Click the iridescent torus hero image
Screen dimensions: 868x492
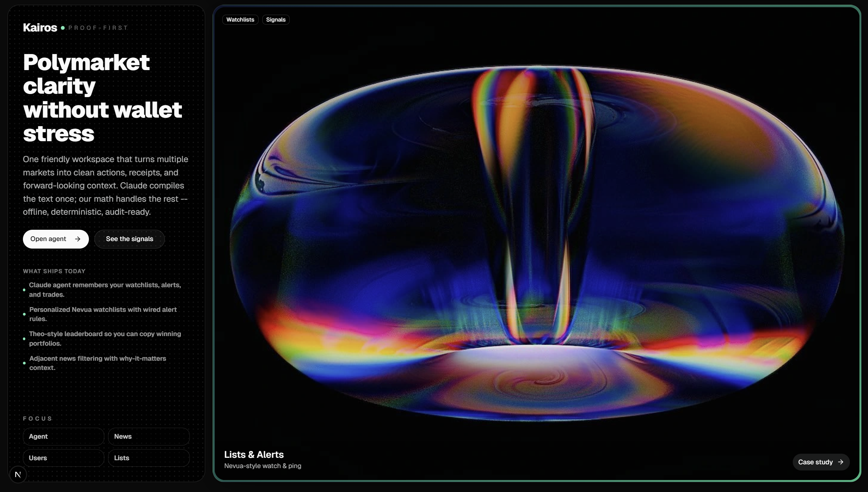click(x=537, y=243)
